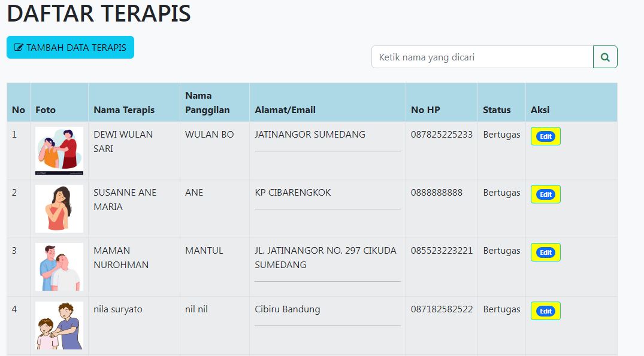Screen dimensions: 644x356
Task: Focus the 'Ketik nama yang dicari' search field
Action: (482, 57)
